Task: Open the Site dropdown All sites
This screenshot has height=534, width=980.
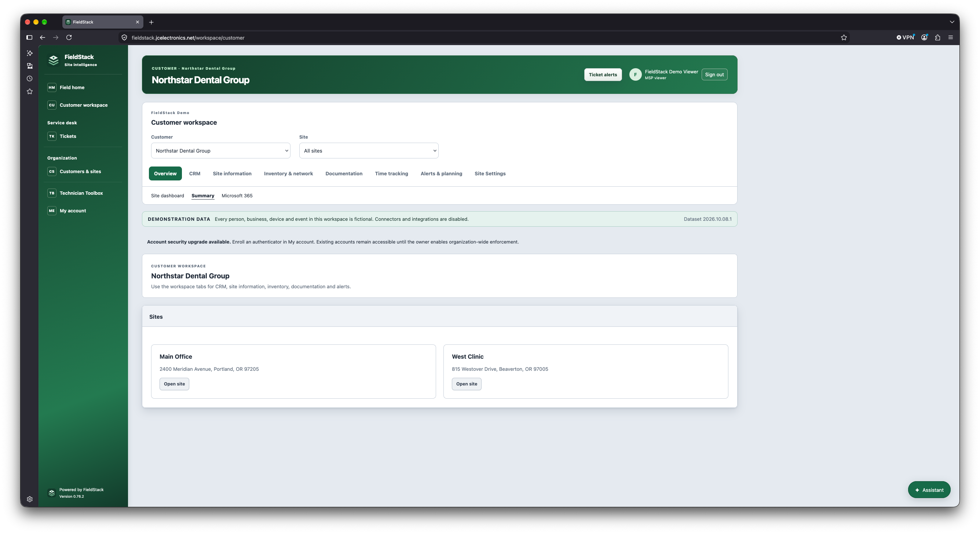Action: [369, 151]
